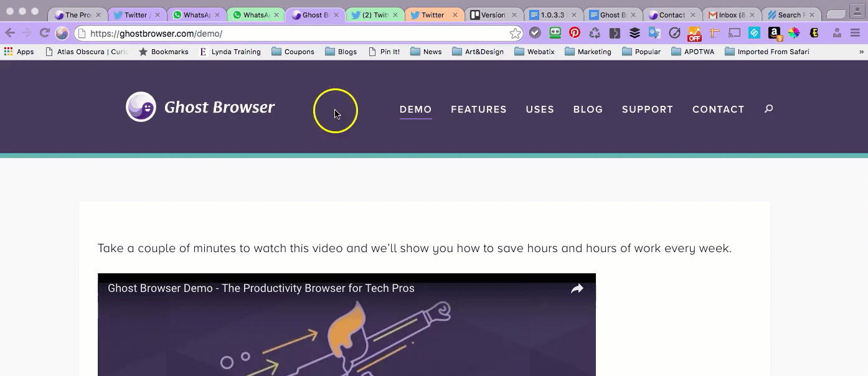
Task: Open the Amazon extension icon
Action: 774,34
